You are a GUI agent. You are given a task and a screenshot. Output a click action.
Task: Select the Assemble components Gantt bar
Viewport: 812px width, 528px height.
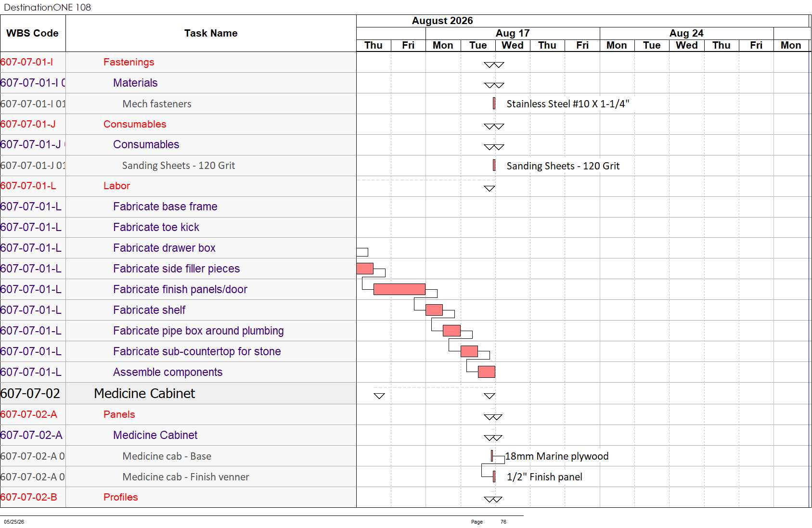tap(487, 372)
